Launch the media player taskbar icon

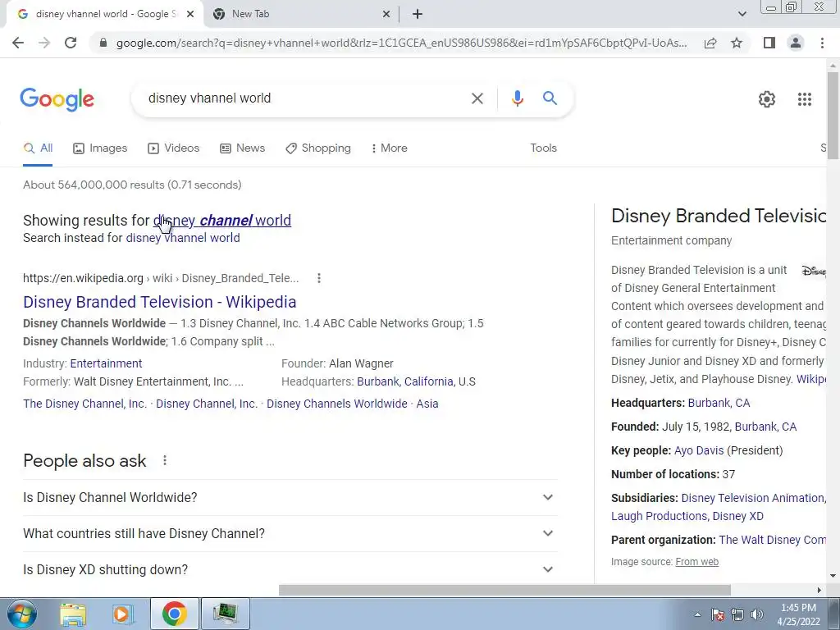[123, 614]
